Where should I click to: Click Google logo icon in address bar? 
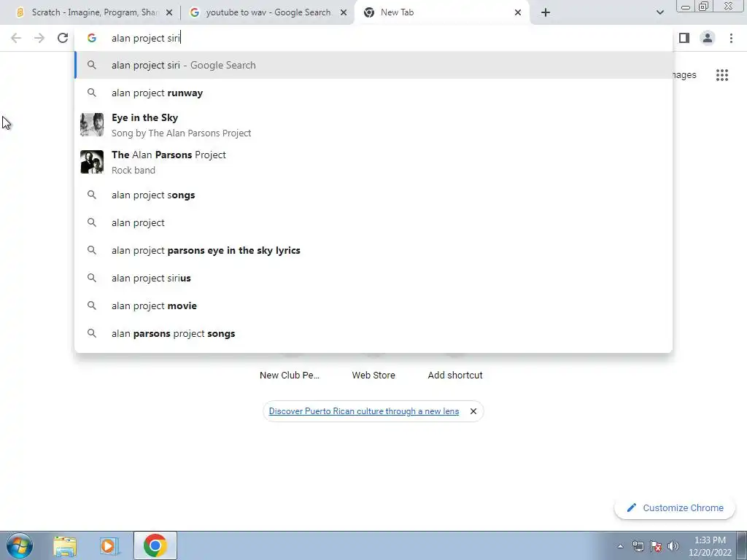pos(92,38)
